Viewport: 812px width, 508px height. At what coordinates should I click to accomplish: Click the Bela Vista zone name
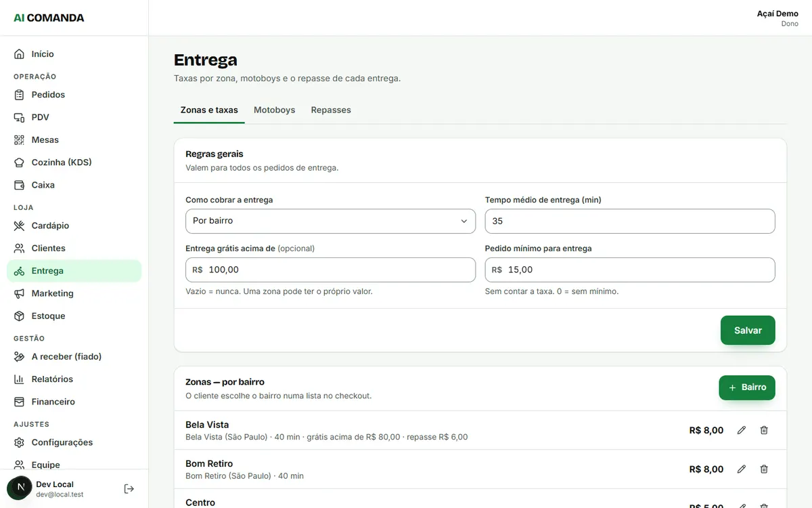pyautogui.click(x=207, y=425)
